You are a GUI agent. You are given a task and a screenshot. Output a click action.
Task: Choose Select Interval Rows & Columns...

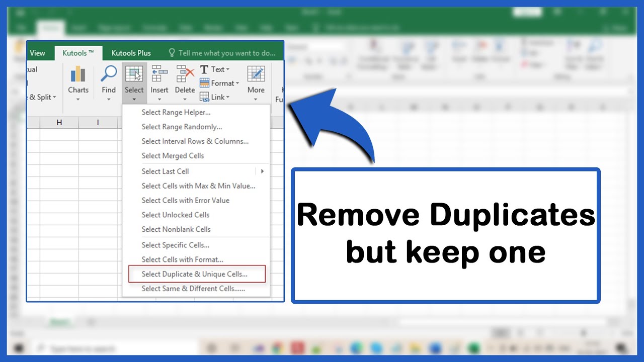pyautogui.click(x=196, y=141)
